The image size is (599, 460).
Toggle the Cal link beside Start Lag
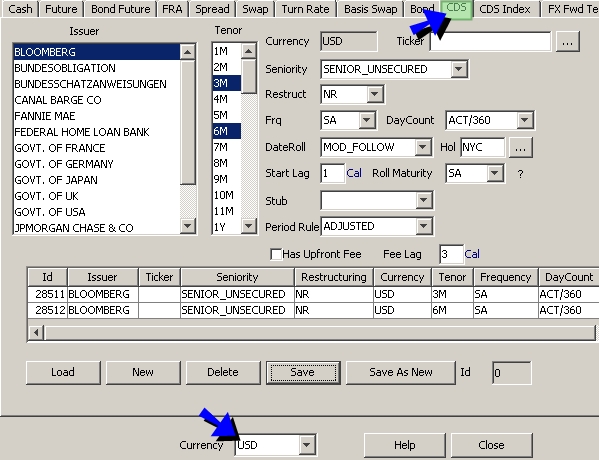coord(354,173)
